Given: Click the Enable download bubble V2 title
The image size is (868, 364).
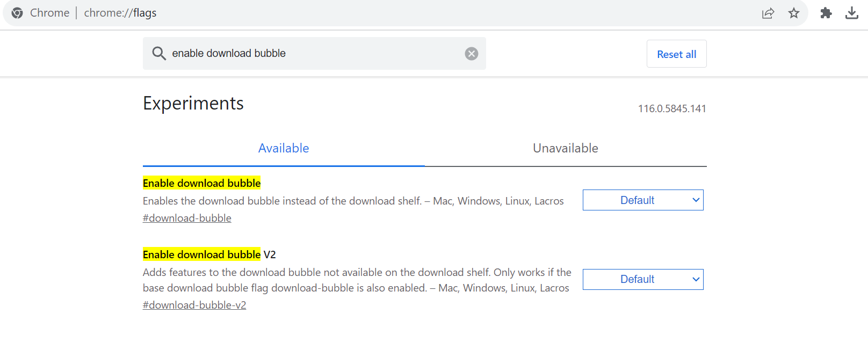Looking at the screenshot, I should pyautogui.click(x=209, y=254).
